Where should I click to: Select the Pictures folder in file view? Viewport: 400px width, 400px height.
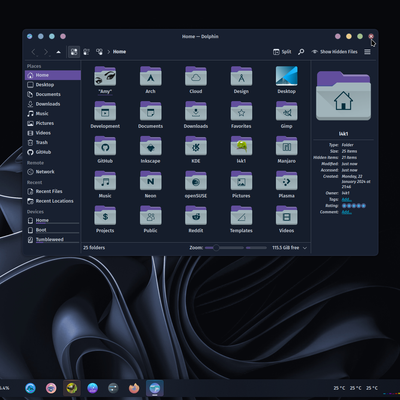point(241,184)
